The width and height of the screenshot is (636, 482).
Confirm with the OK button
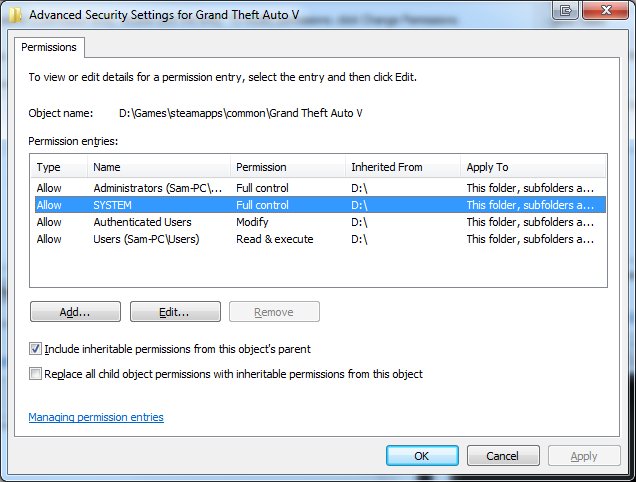click(x=422, y=456)
